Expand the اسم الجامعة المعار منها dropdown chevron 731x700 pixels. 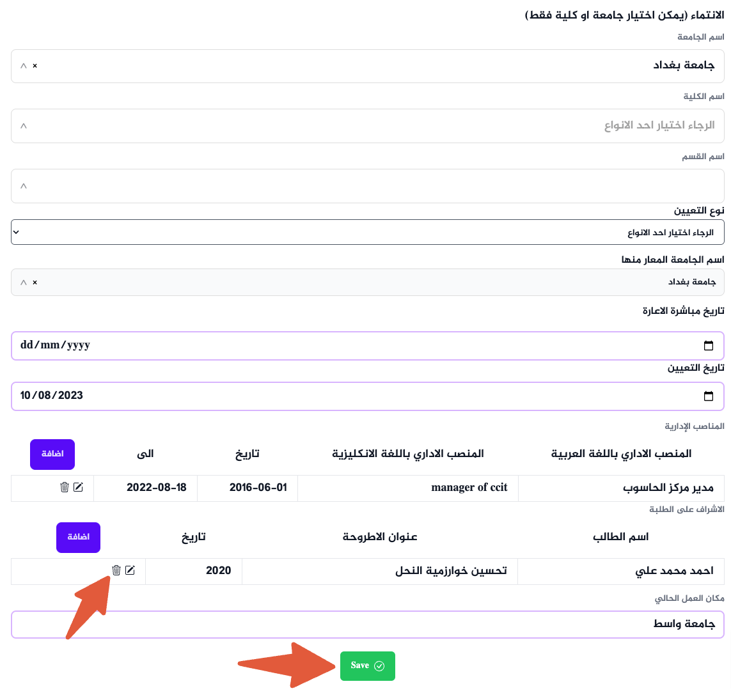[23, 282]
